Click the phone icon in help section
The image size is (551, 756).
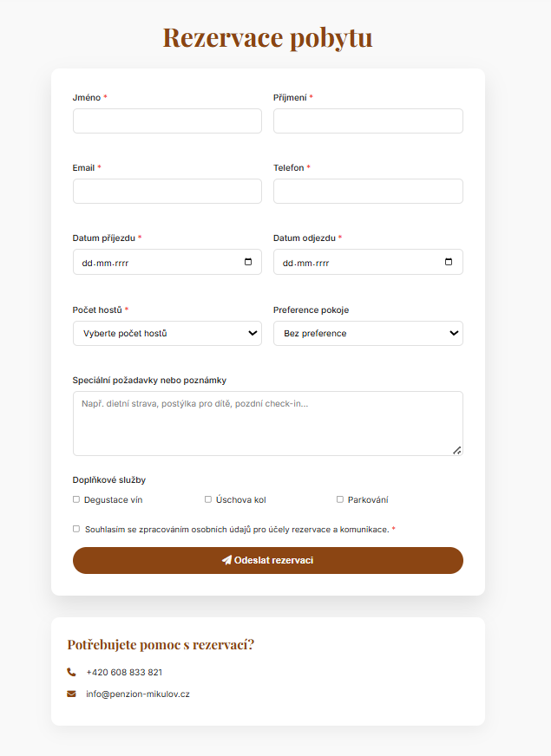71,672
